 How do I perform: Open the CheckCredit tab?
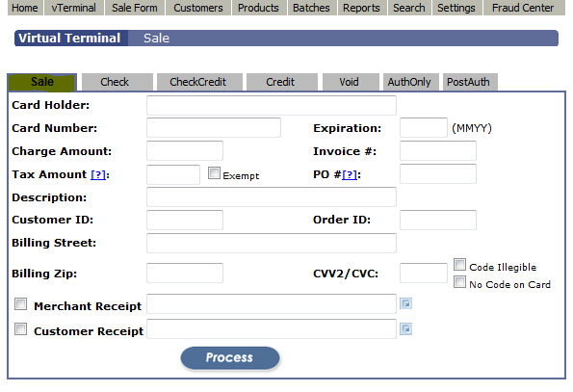click(x=199, y=82)
